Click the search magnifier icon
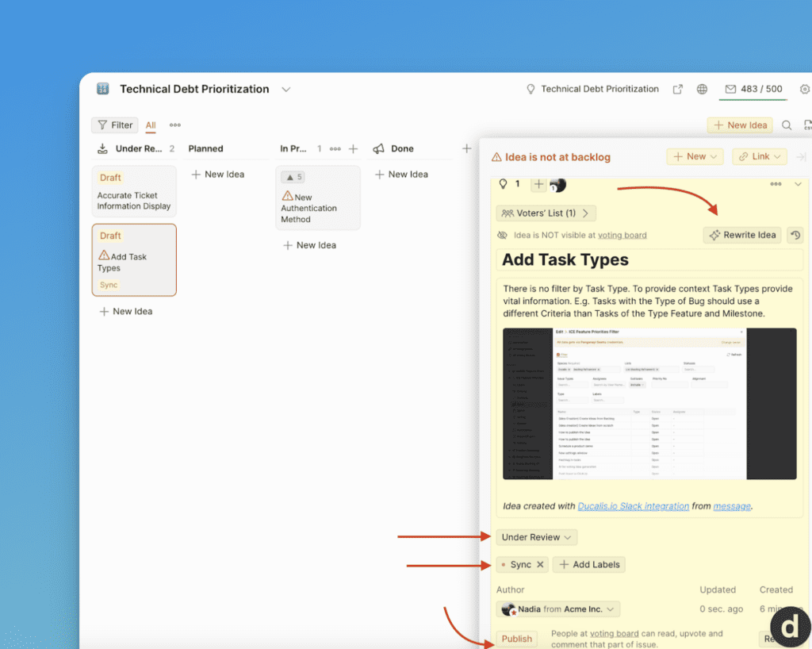 pyautogui.click(x=787, y=125)
